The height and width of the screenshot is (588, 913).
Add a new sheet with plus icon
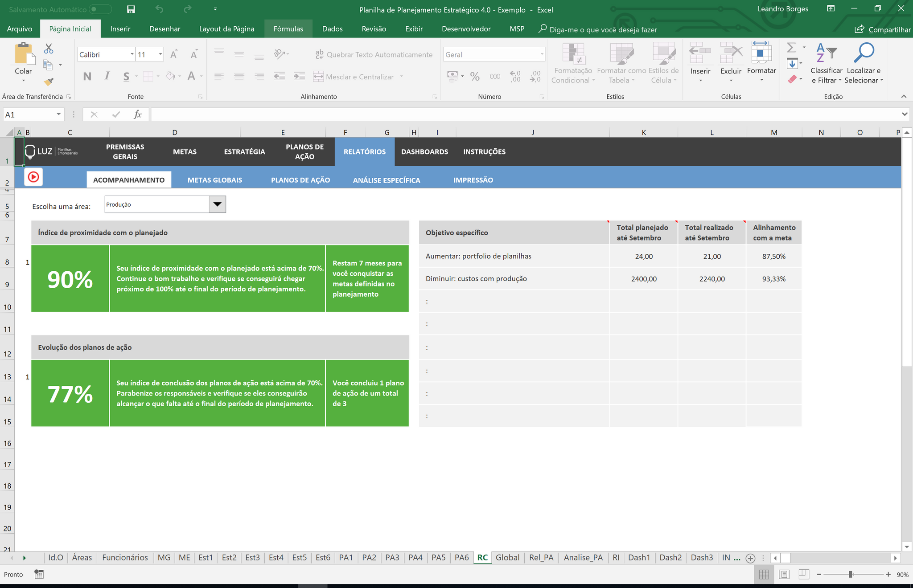tap(750, 558)
